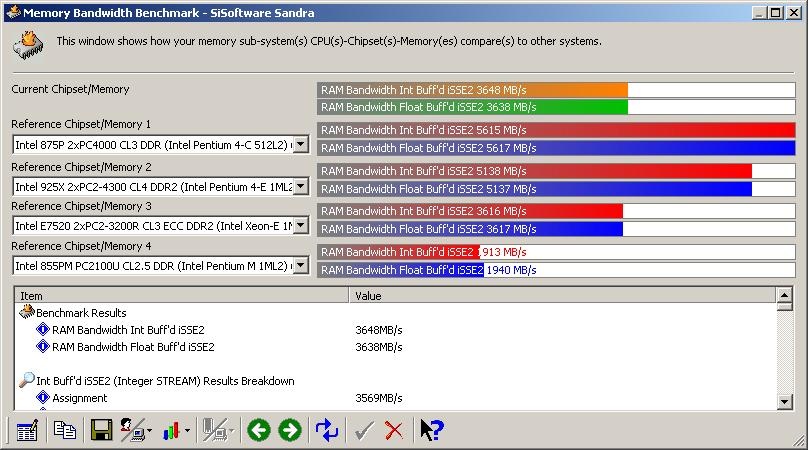Select the Assignment row label
The height and width of the screenshot is (450, 808).
[79, 398]
